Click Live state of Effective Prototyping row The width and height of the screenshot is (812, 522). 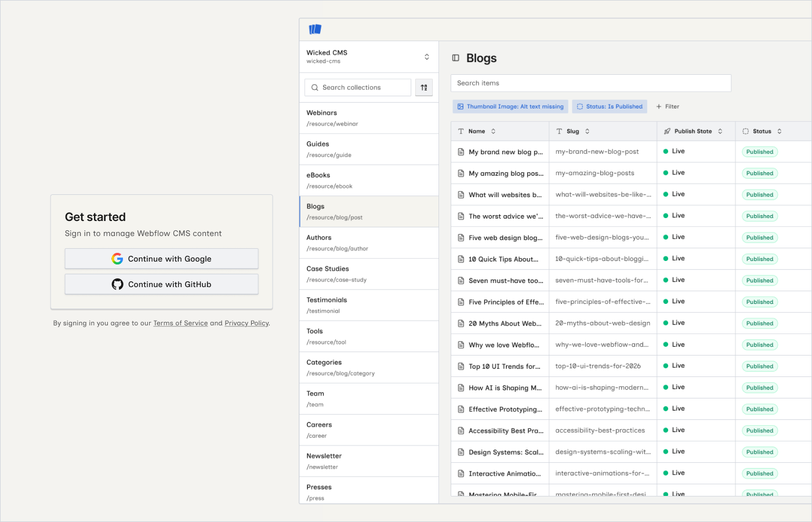pos(674,409)
